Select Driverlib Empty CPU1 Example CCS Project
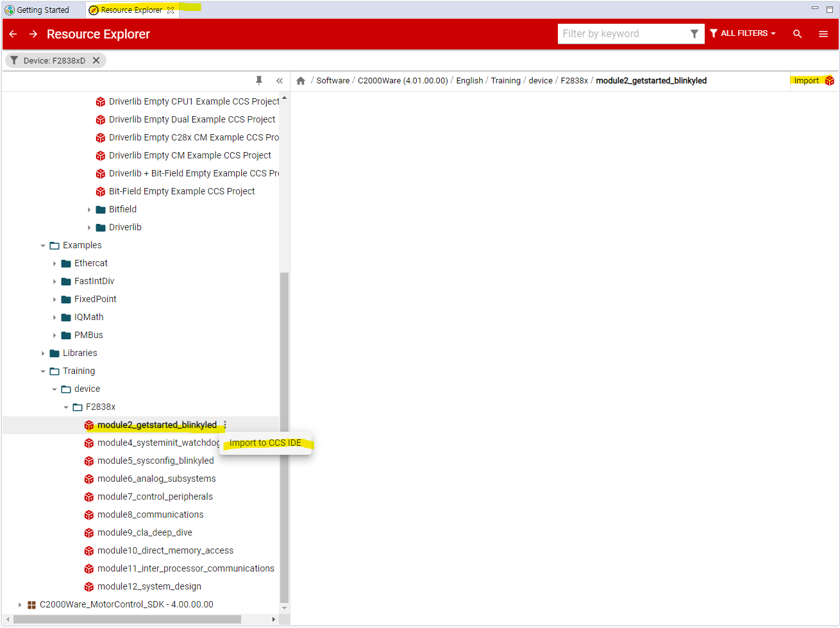 [x=194, y=102]
